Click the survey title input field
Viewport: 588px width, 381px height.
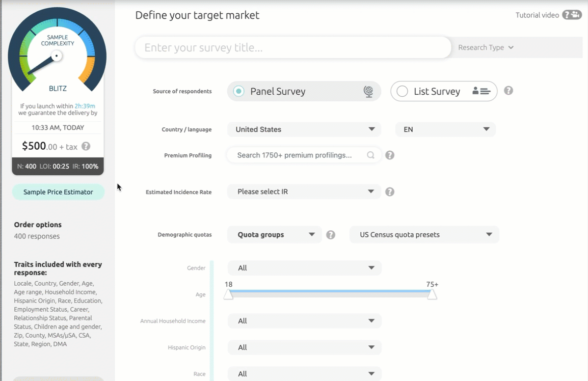pos(293,48)
